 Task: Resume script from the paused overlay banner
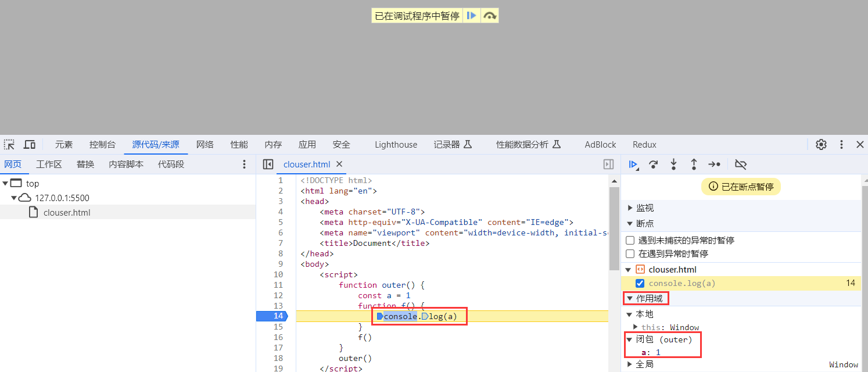click(x=472, y=16)
